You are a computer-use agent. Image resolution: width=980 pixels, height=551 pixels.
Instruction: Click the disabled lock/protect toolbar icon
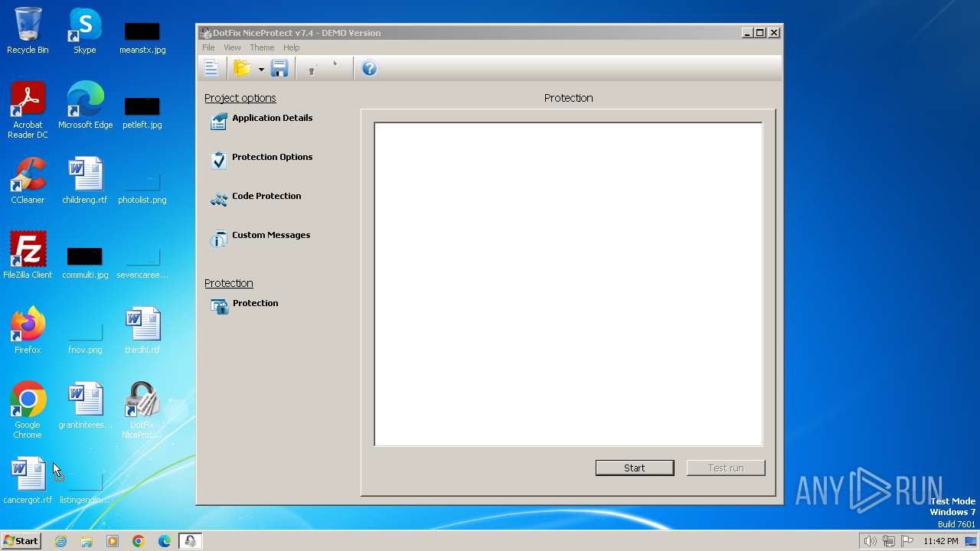312,69
